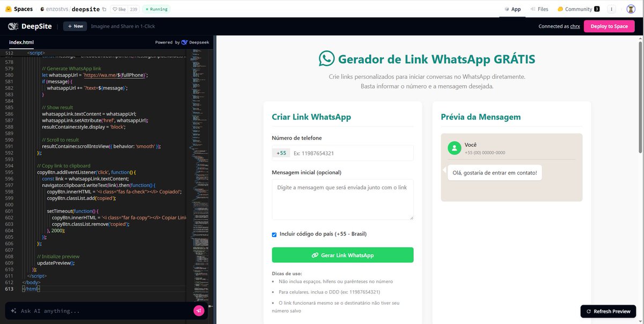Viewport: 644px width, 324px height.
Task: Click the Você avatar in preview
Action: pyautogui.click(x=455, y=148)
